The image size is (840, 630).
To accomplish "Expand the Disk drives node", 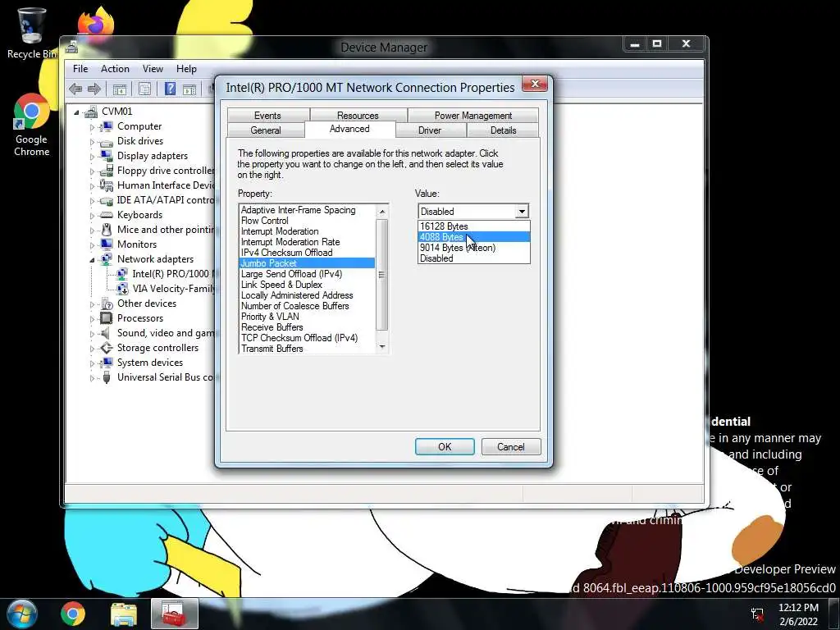I will click(92, 142).
